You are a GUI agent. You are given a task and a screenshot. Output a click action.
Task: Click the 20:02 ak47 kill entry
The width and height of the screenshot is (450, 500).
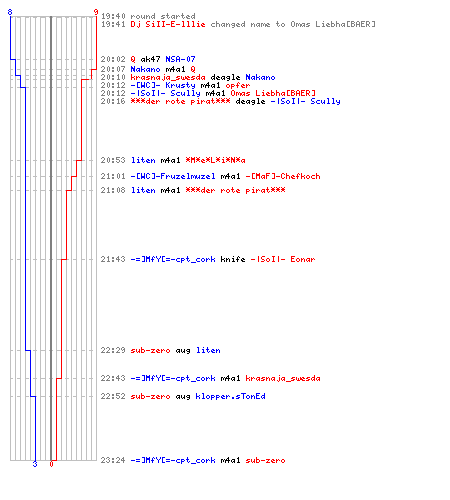coord(148,59)
